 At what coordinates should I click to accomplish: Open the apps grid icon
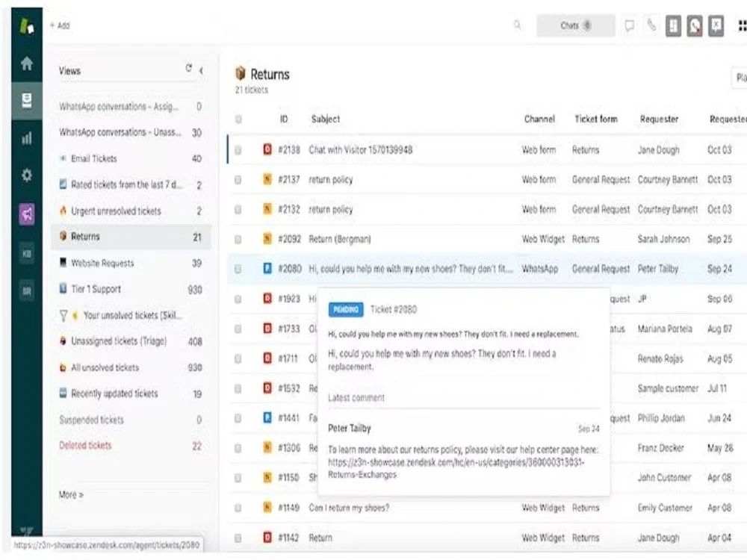pyautogui.click(x=742, y=25)
